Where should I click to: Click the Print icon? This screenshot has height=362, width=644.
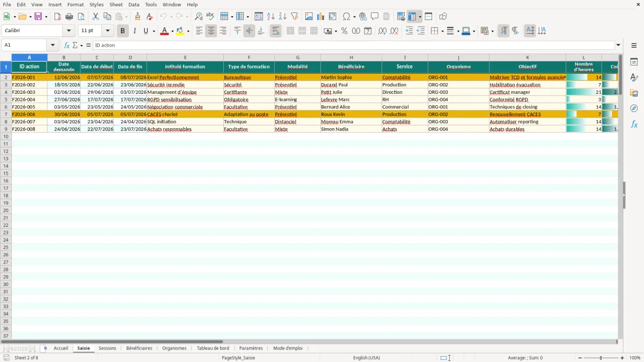pos(69,17)
